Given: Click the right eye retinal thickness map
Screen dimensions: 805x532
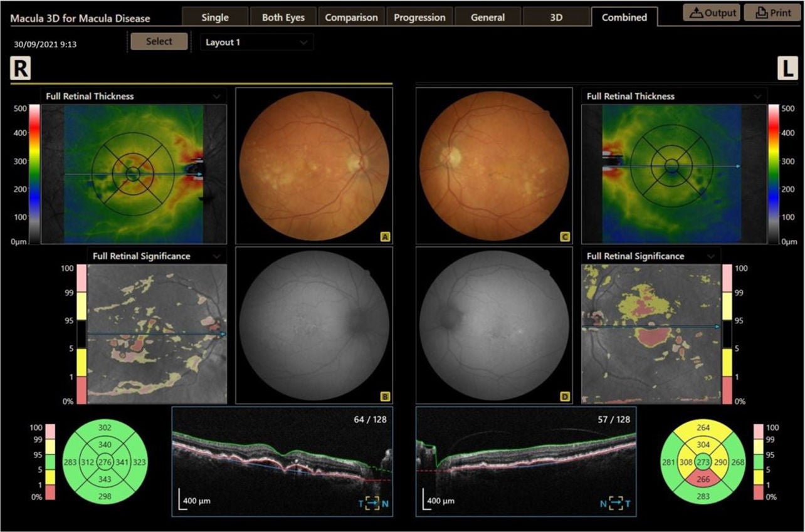Looking at the screenshot, I should click(x=134, y=174).
